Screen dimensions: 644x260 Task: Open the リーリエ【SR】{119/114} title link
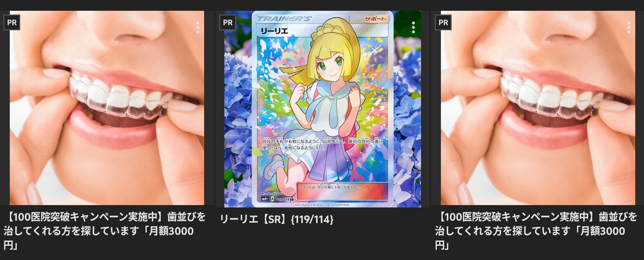[x=277, y=220]
